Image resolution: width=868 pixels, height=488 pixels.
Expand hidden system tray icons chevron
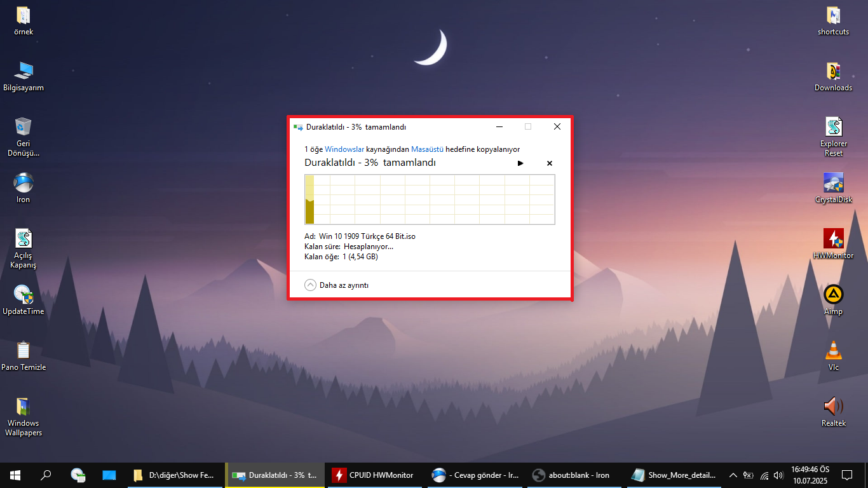pyautogui.click(x=733, y=475)
